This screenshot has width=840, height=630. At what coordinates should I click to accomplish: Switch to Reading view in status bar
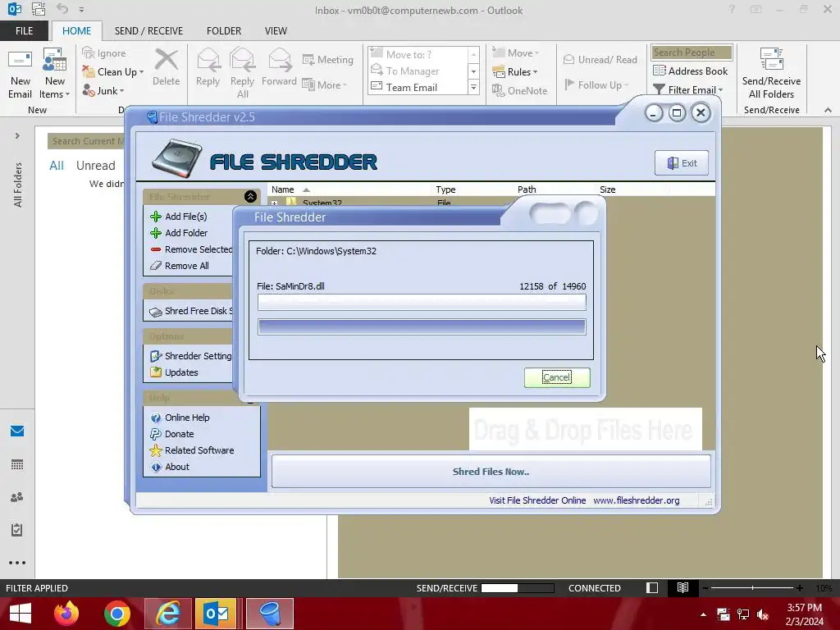pyautogui.click(x=682, y=587)
